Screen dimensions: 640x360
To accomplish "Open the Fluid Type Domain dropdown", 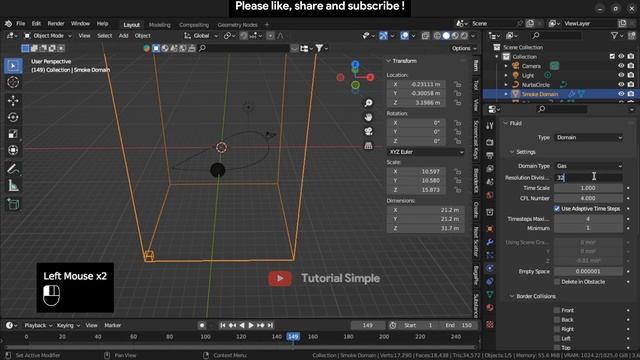I will click(589, 138).
